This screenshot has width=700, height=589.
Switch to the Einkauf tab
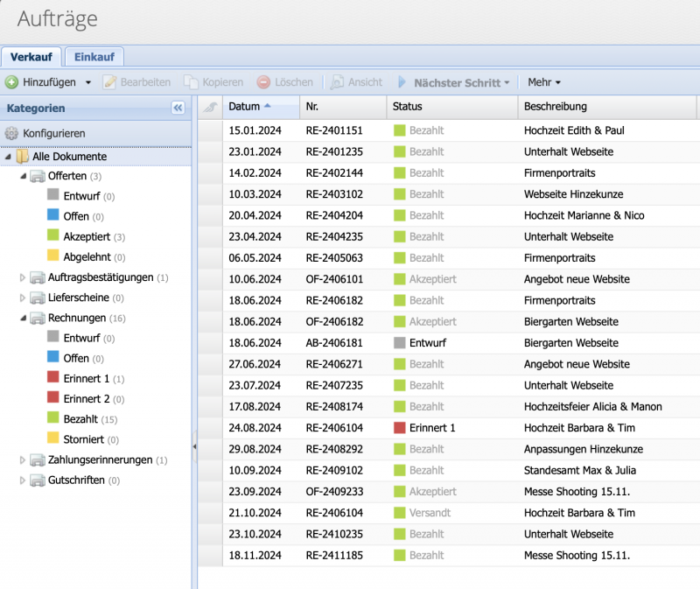[x=94, y=57]
